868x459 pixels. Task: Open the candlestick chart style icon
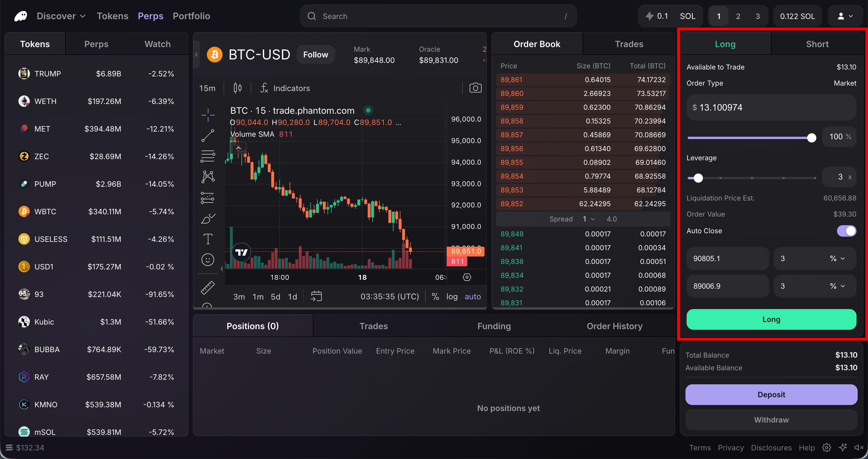point(238,88)
